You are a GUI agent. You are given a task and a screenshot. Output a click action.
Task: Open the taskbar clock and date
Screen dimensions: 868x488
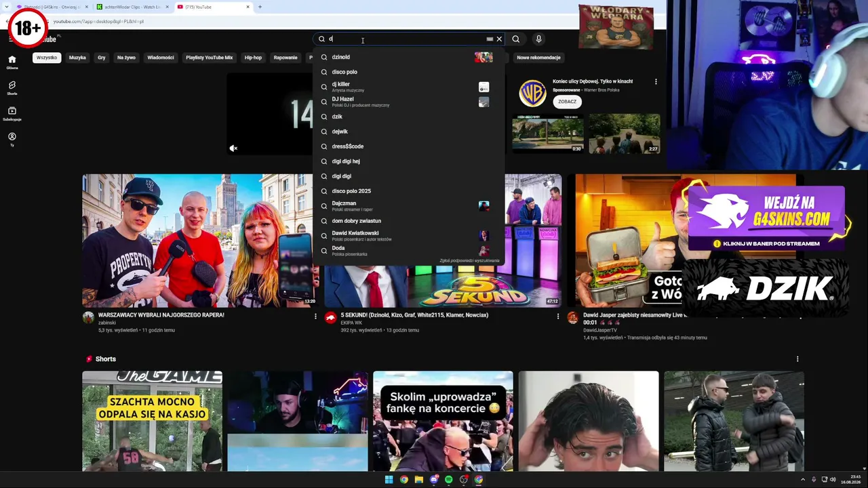tap(850, 480)
